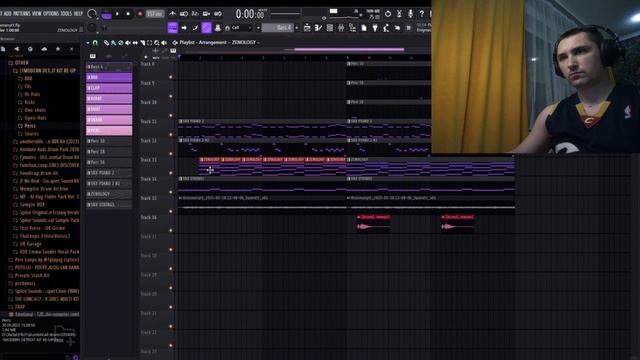Open the PATTERNS menu
The width and height of the screenshot is (640, 360).
22,13
